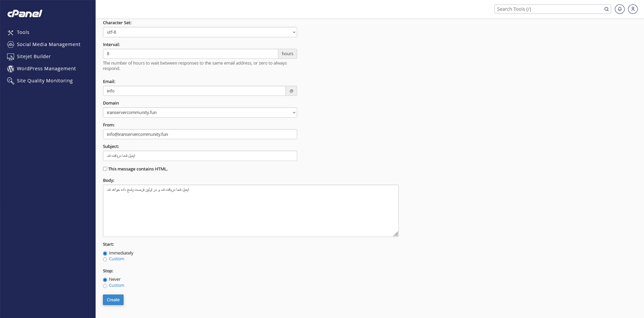
Task: Open the Character Set dropdown
Action: coord(200,32)
